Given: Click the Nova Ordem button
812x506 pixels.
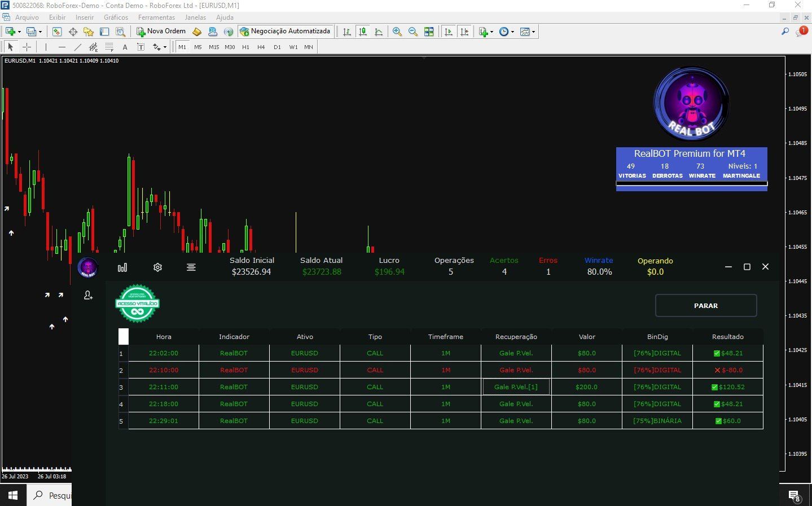Looking at the screenshot, I should point(161,32).
